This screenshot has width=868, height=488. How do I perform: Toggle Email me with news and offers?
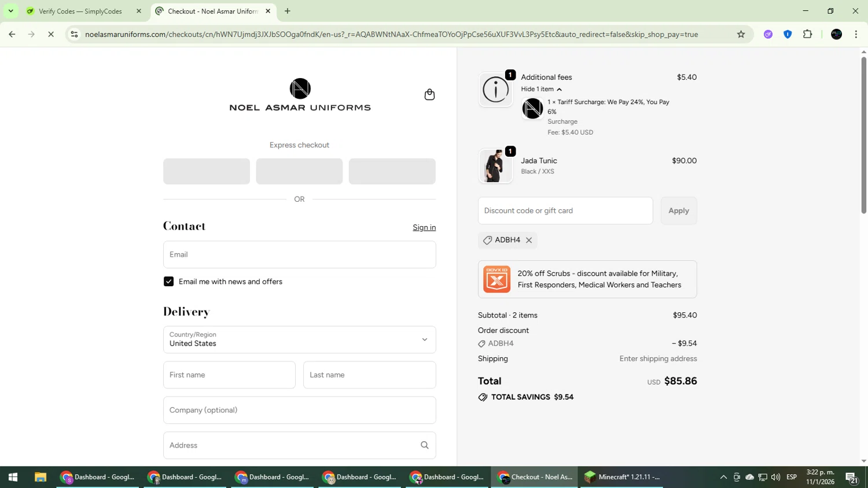click(x=168, y=282)
